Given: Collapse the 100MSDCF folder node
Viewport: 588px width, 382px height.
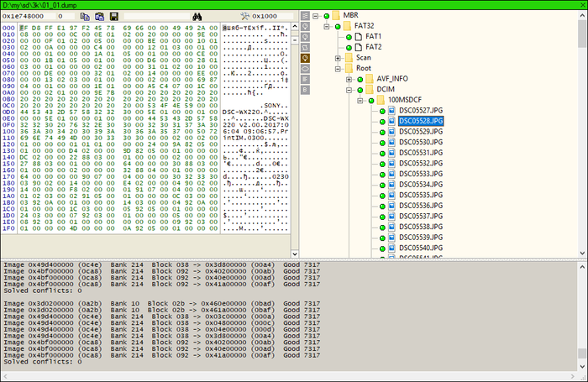Looking at the screenshot, I should 359,101.
